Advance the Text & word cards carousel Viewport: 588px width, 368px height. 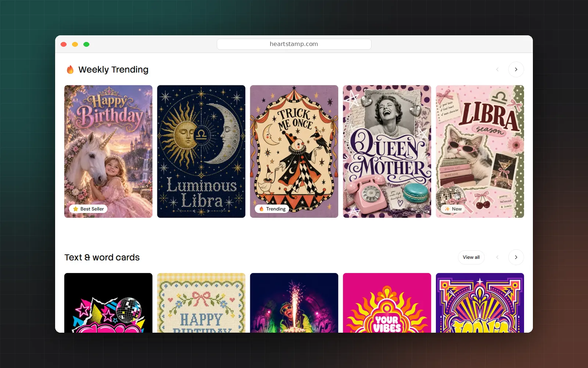click(516, 257)
